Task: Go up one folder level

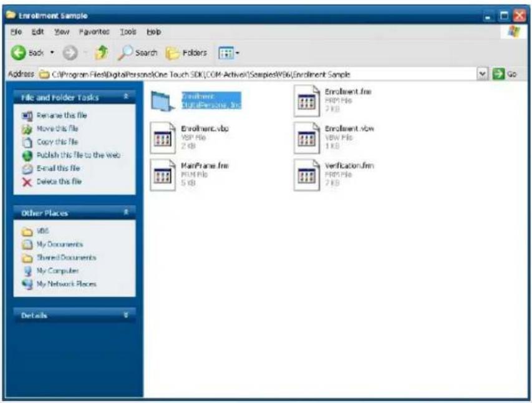Action: [x=101, y=52]
